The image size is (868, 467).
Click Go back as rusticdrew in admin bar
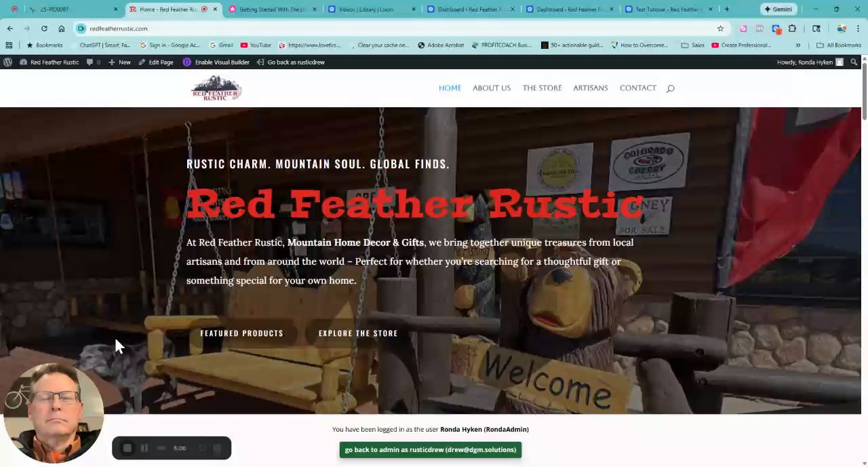click(x=291, y=62)
